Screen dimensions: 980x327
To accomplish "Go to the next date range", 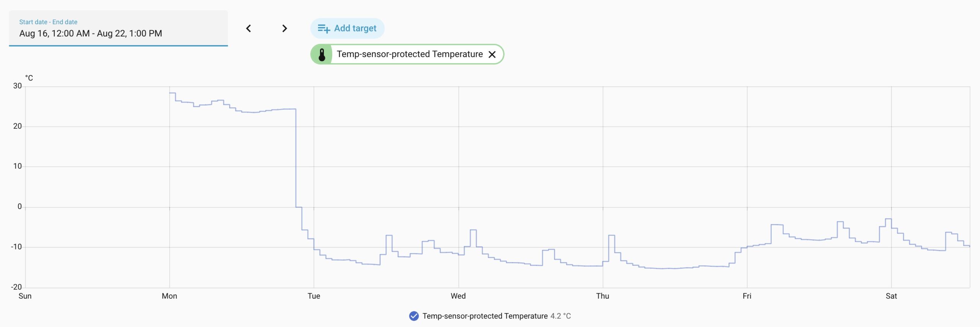I will (x=284, y=28).
